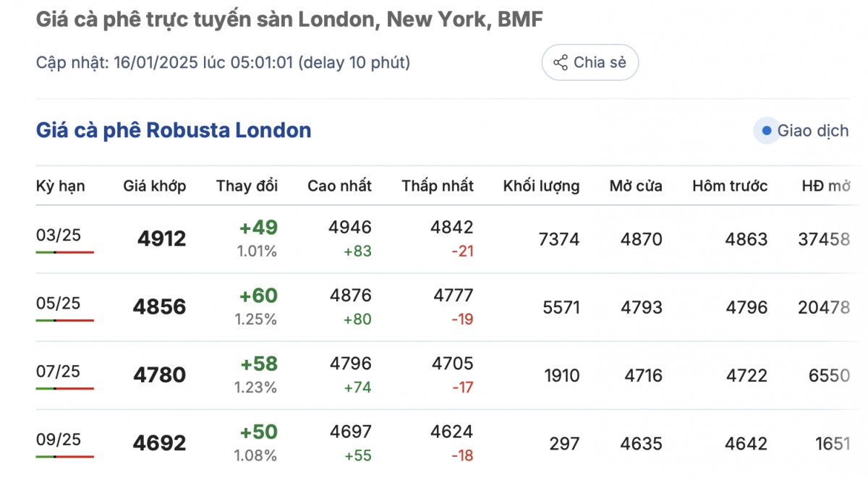Select the 03/25 contract term

click(59, 235)
